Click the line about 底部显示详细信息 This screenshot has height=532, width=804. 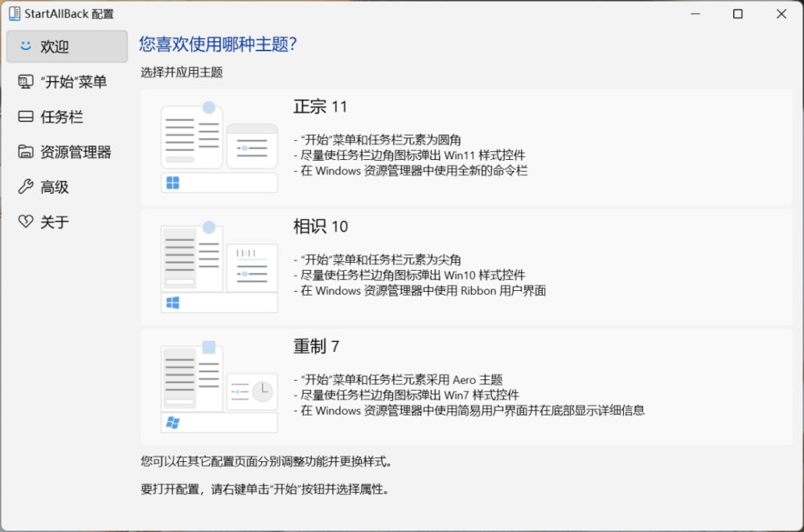click(469, 411)
